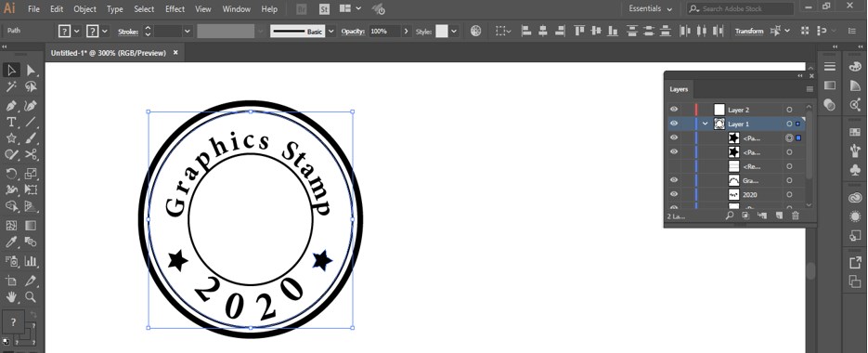Select the Hand tool
Screen dimensions: 868x353
click(x=11, y=297)
